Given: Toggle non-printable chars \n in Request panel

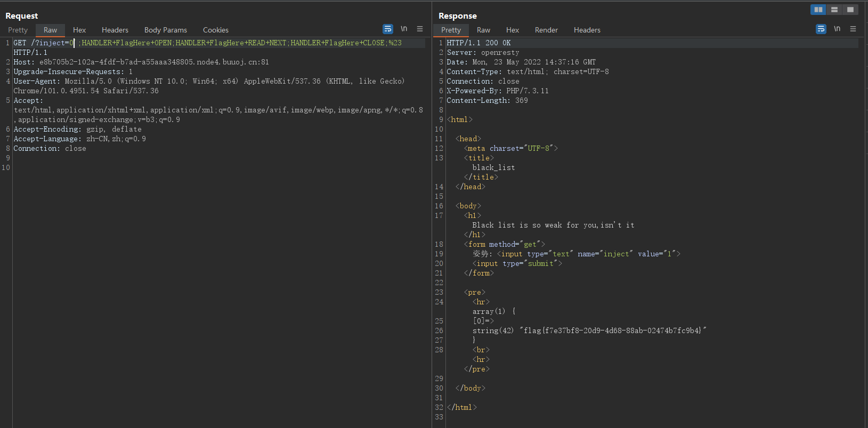Looking at the screenshot, I should click(404, 29).
